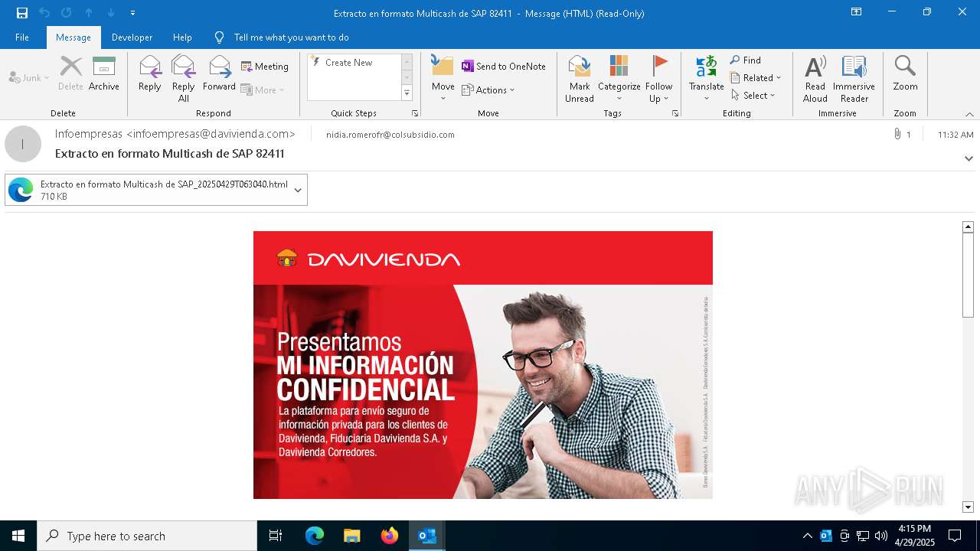The image size is (980, 551).
Task: Click the sender avatar circle
Action: (23, 144)
